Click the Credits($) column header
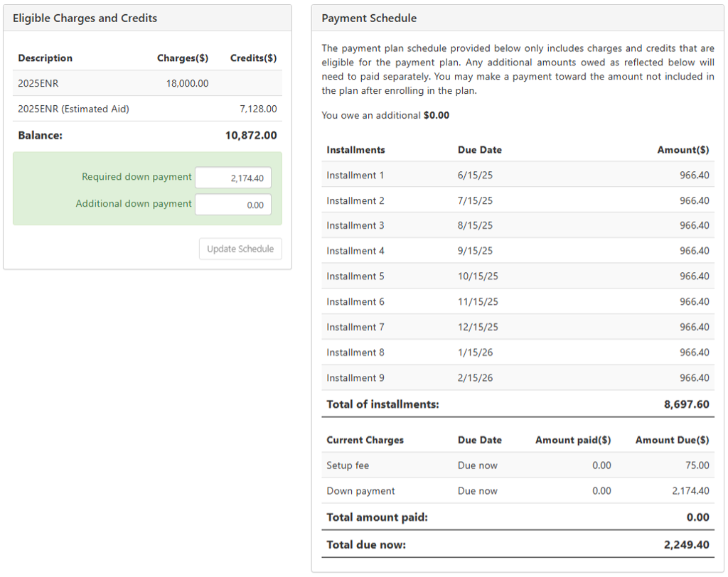 coord(253,58)
